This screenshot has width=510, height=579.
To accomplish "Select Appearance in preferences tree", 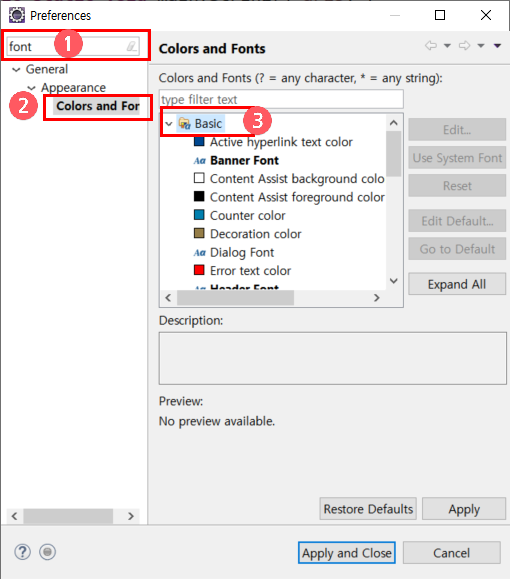I will [73, 88].
